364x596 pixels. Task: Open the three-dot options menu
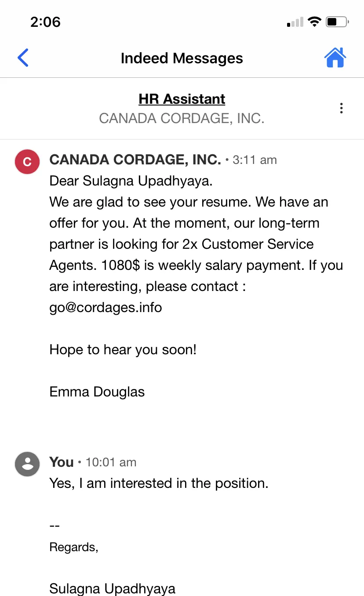point(341,109)
